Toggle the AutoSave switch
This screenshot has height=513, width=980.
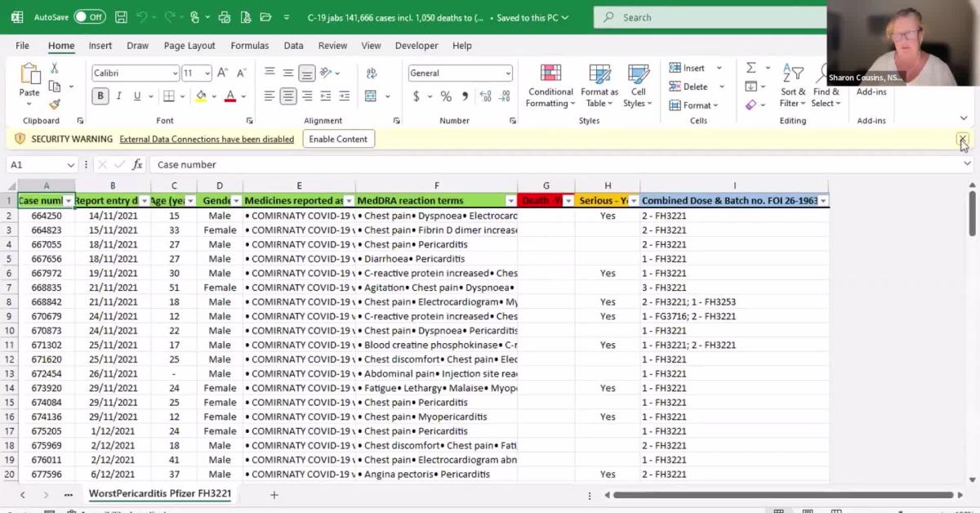(89, 17)
